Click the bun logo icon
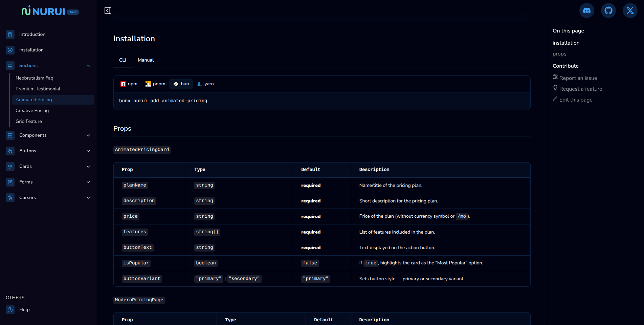The width and height of the screenshot is (644, 325). (176, 84)
